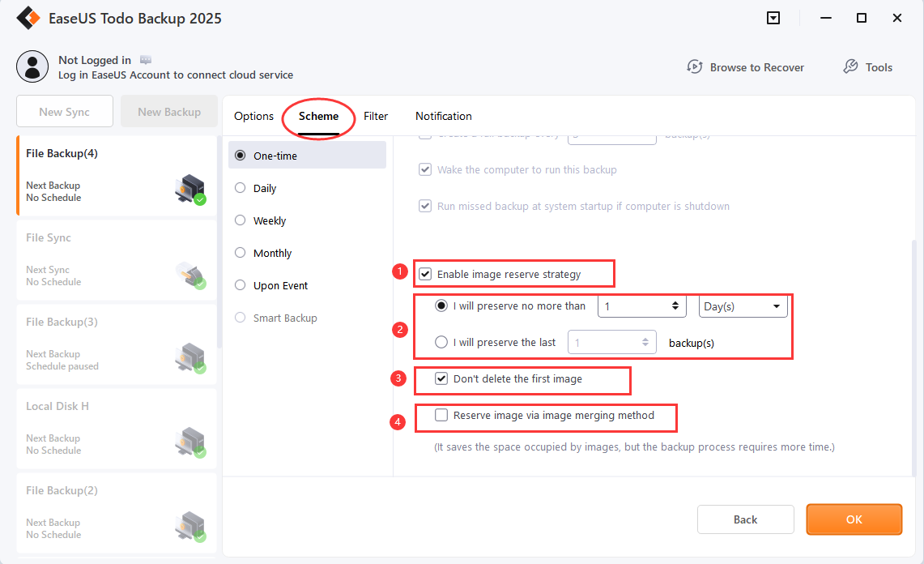Click the 'It saves the space occupied by images' note
The height and width of the screenshot is (564, 924).
635,447
